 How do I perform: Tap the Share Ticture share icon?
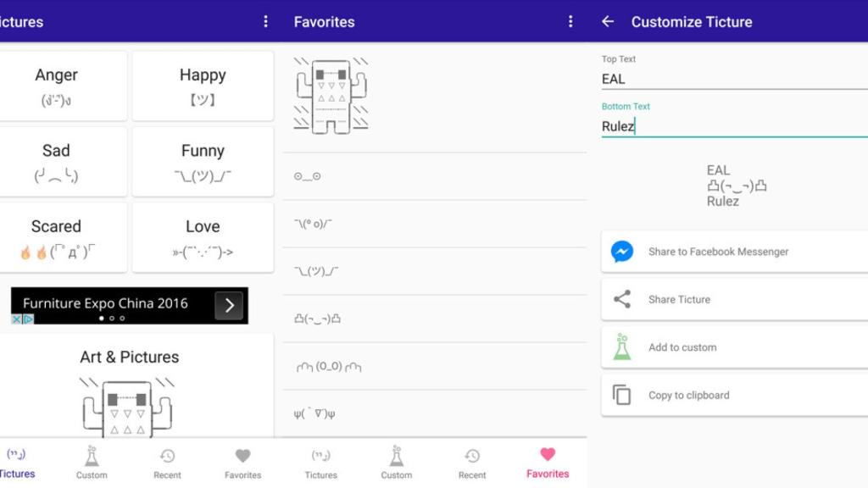[622, 299]
